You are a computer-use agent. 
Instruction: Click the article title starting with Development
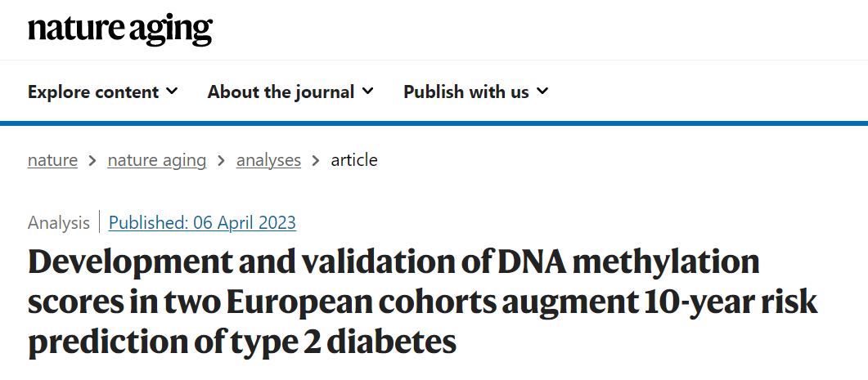tap(393, 263)
